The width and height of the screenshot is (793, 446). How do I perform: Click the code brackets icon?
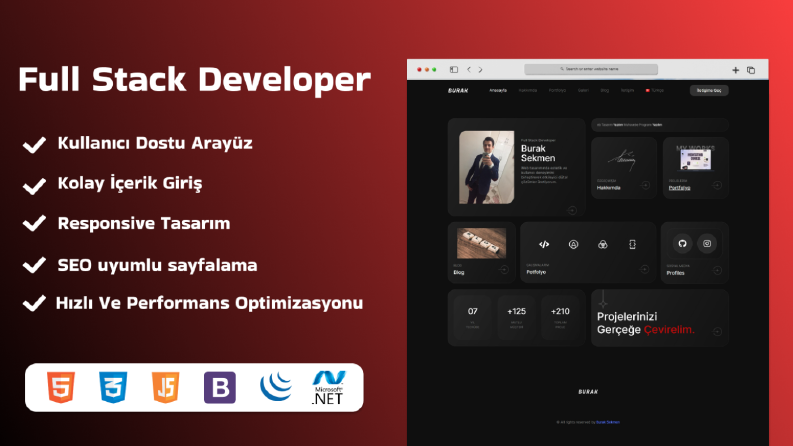(544, 244)
